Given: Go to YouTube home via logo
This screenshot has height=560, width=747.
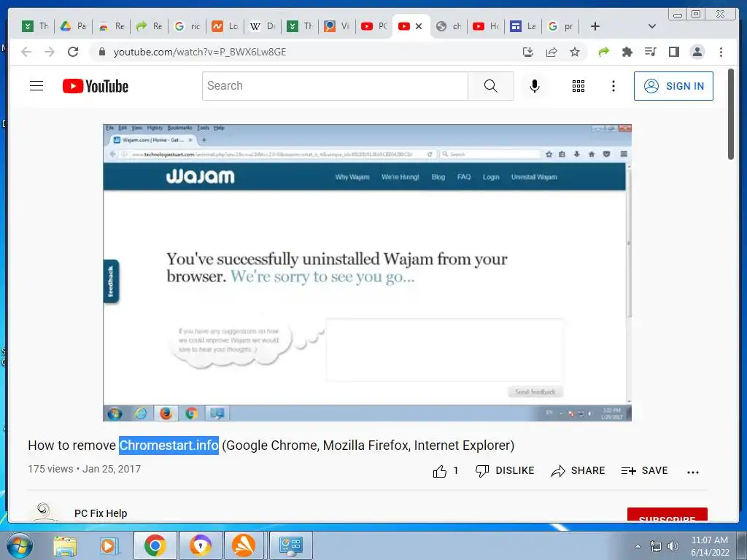Looking at the screenshot, I should coord(96,86).
